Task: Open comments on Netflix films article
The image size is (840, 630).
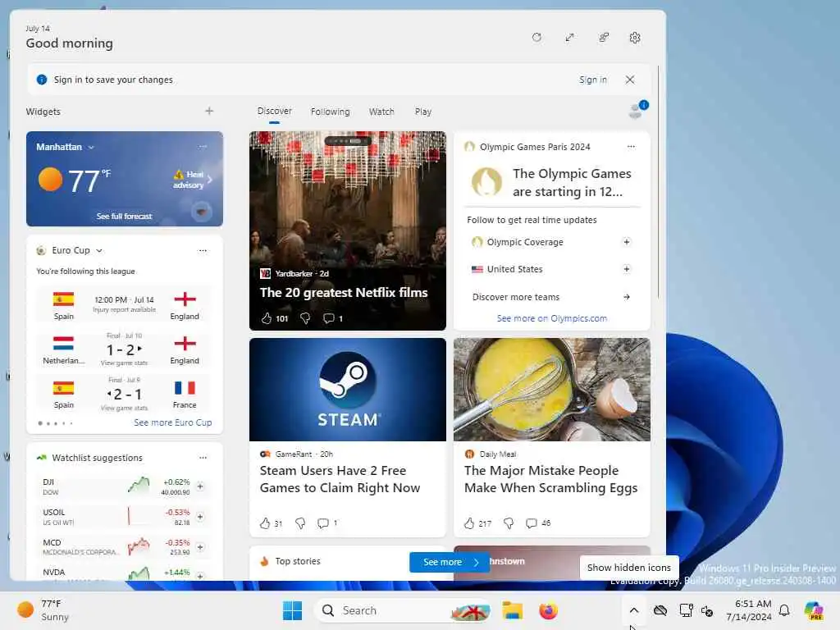Action: point(333,318)
